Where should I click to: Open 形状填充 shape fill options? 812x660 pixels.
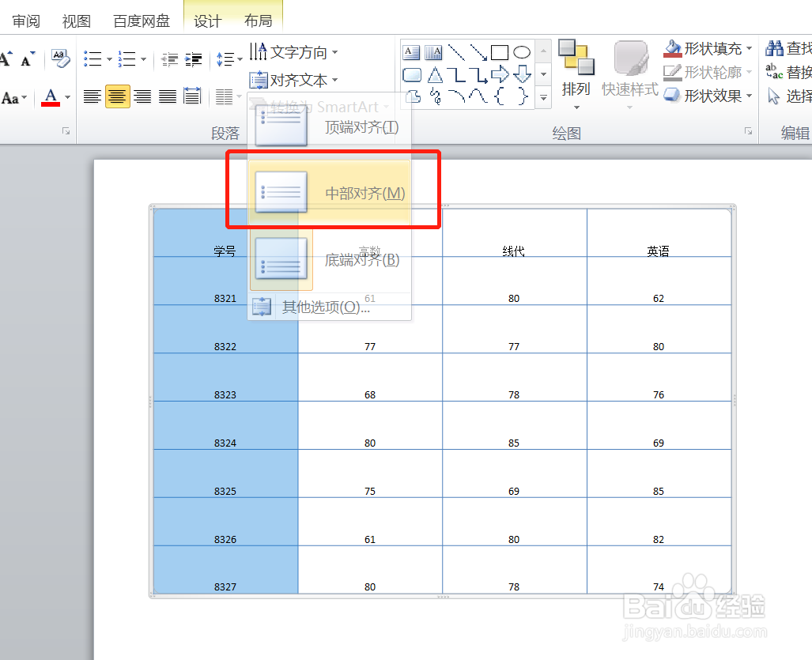click(x=708, y=49)
